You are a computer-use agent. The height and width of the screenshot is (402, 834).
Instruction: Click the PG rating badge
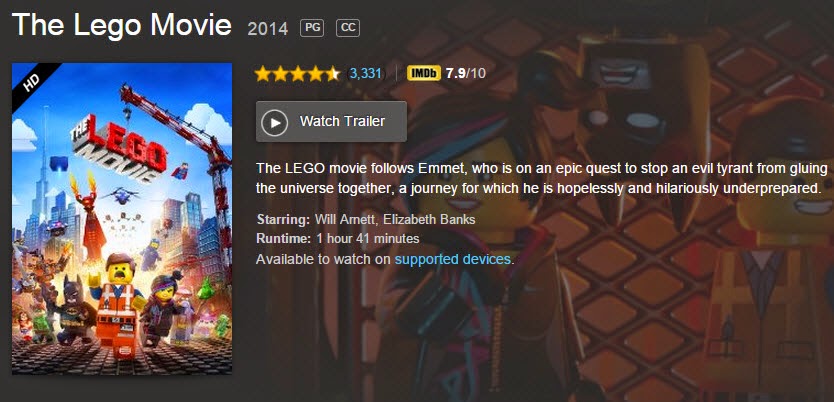313,27
